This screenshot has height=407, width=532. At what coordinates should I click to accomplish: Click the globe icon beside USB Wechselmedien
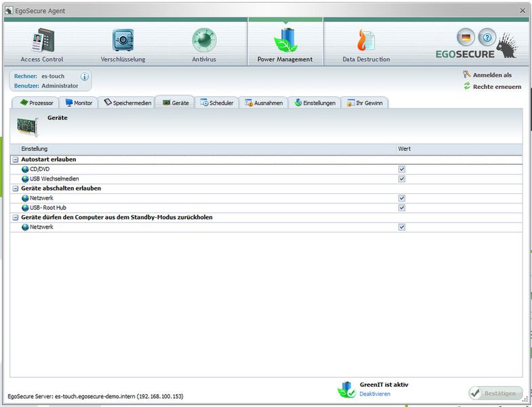pos(25,178)
